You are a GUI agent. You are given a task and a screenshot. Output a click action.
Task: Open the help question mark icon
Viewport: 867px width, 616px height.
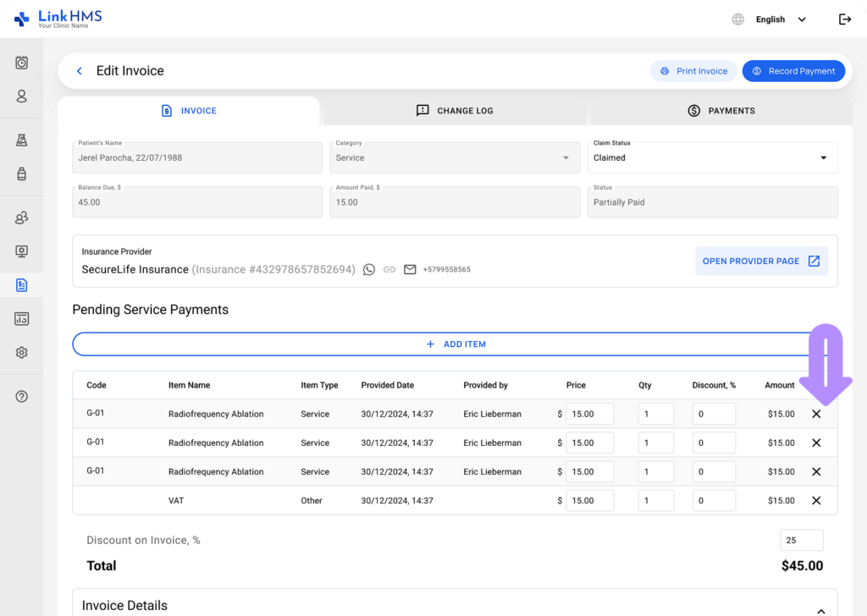tap(21, 397)
